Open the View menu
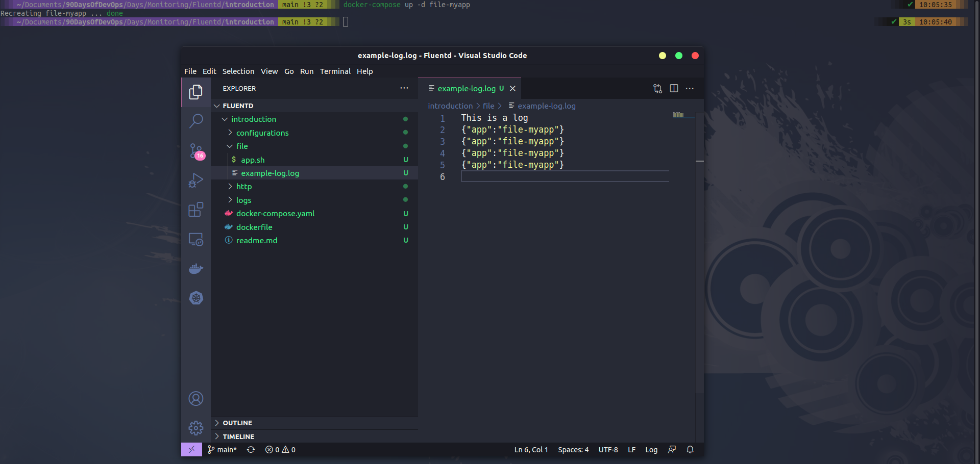The image size is (980, 464). pos(269,71)
